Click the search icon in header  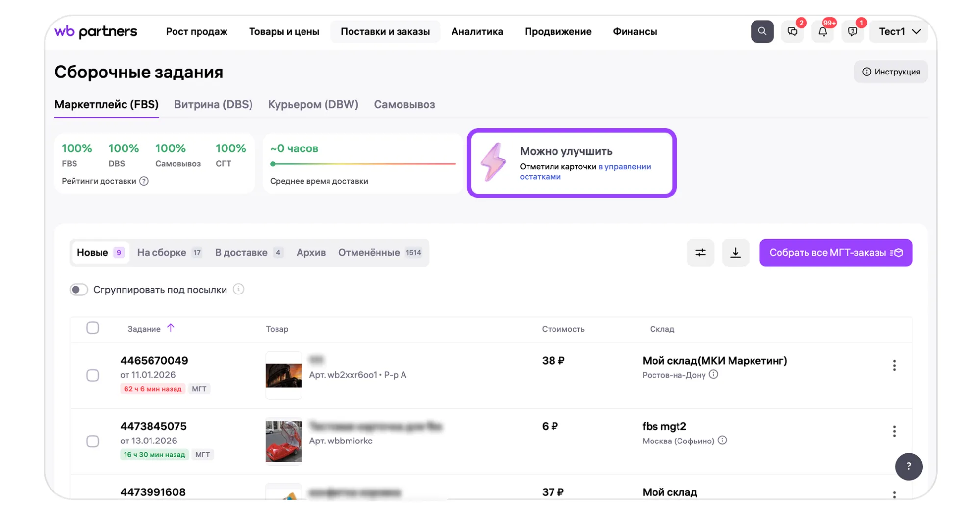coord(762,31)
